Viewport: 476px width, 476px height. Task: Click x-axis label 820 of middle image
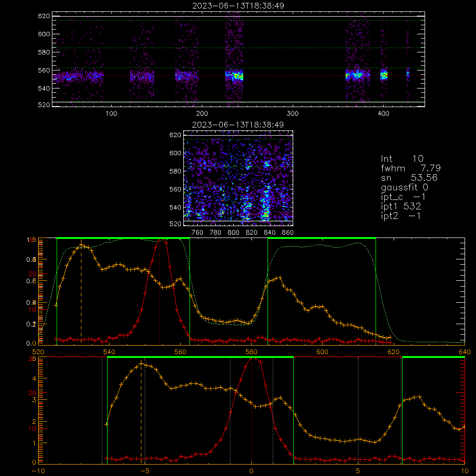pyautogui.click(x=252, y=233)
